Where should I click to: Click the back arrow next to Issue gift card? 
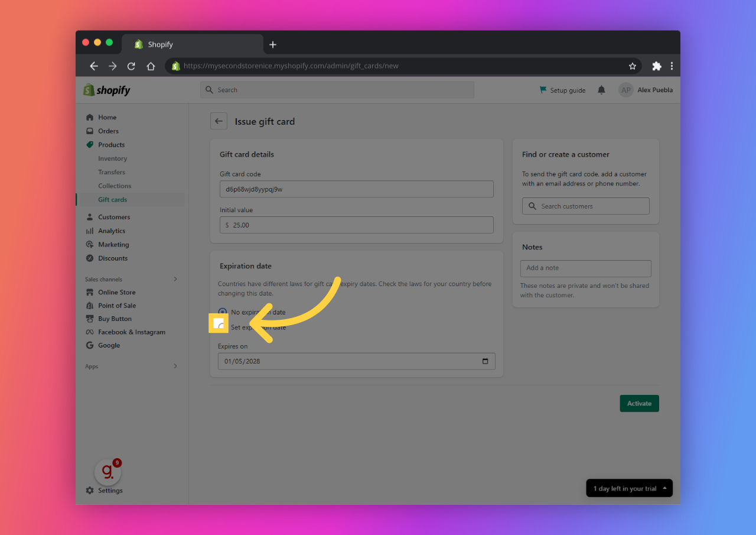tap(219, 121)
